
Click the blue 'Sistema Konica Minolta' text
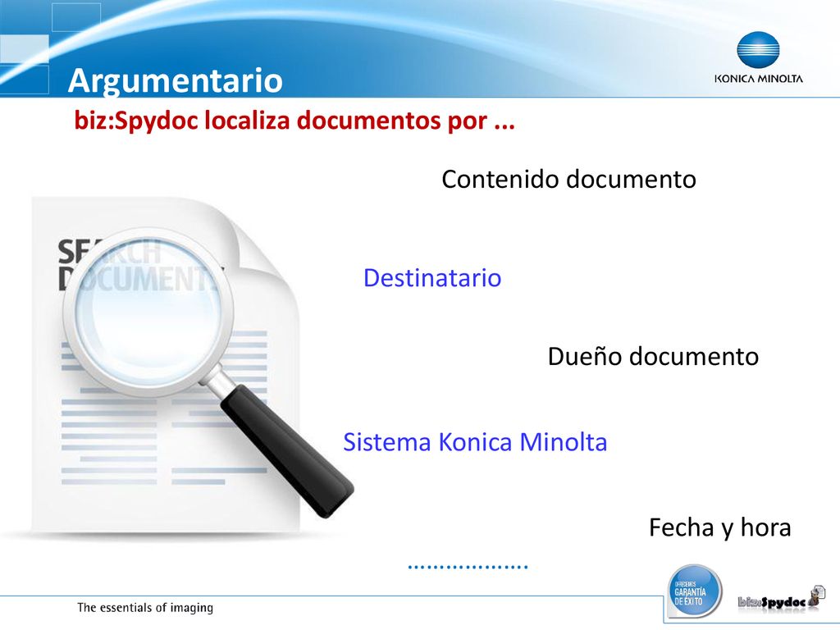(475, 442)
